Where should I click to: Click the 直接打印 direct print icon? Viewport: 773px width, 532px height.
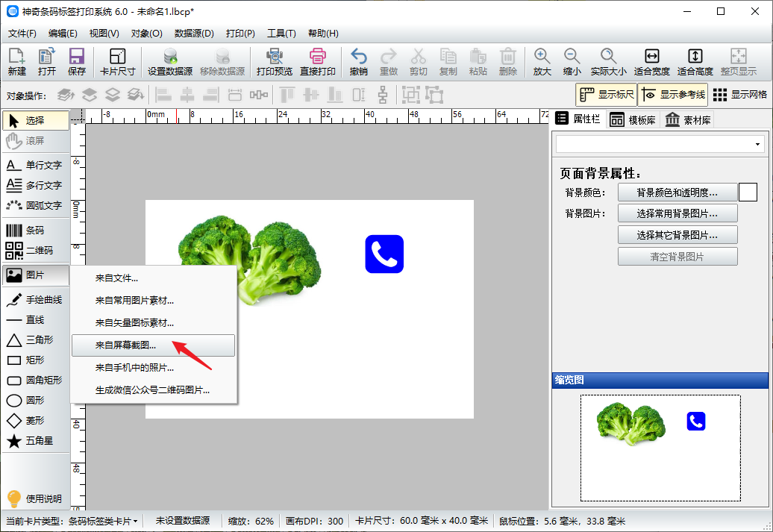pos(318,62)
